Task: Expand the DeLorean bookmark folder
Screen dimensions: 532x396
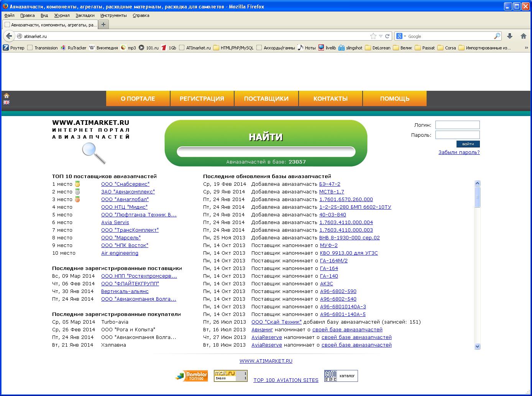Action: [378, 48]
